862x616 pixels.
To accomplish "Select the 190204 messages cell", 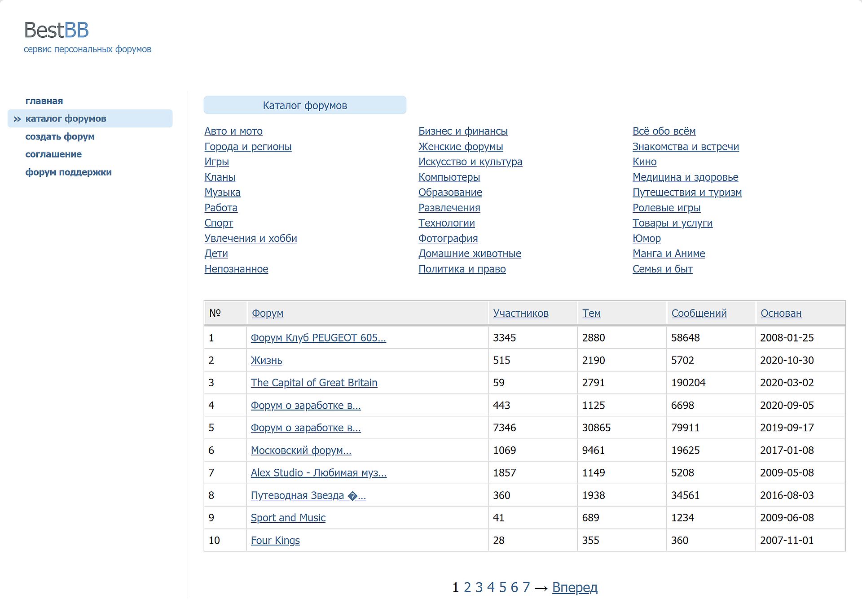I will click(x=711, y=383).
